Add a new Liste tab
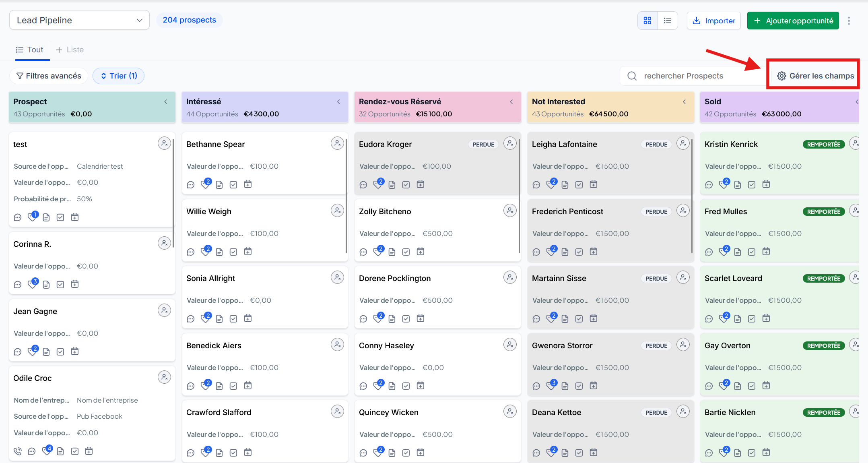This screenshot has width=868, height=463. 70,50
